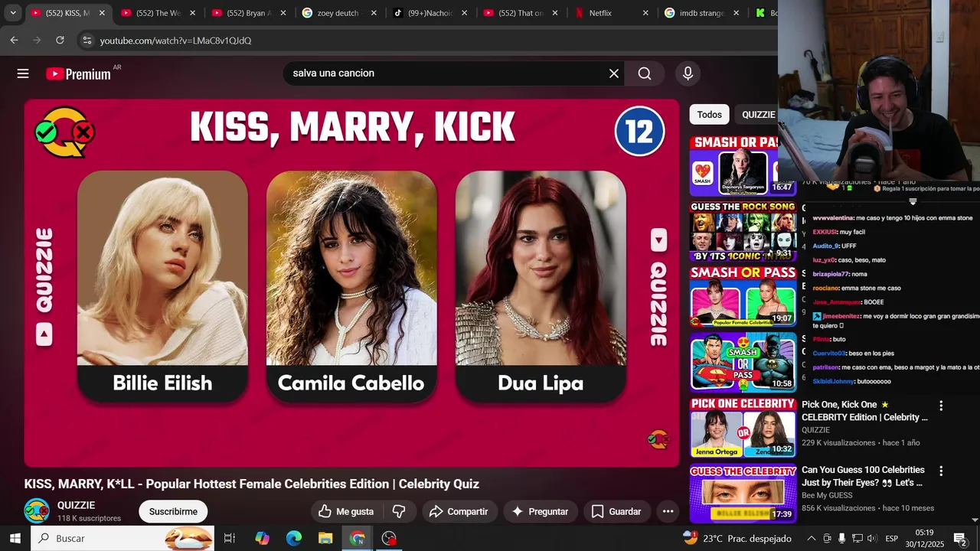Image resolution: width=980 pixels, height=551 pixels.
Task: Open options menu for 'Can You Guess 100 Celebrities'
Action: pos(941,471)
